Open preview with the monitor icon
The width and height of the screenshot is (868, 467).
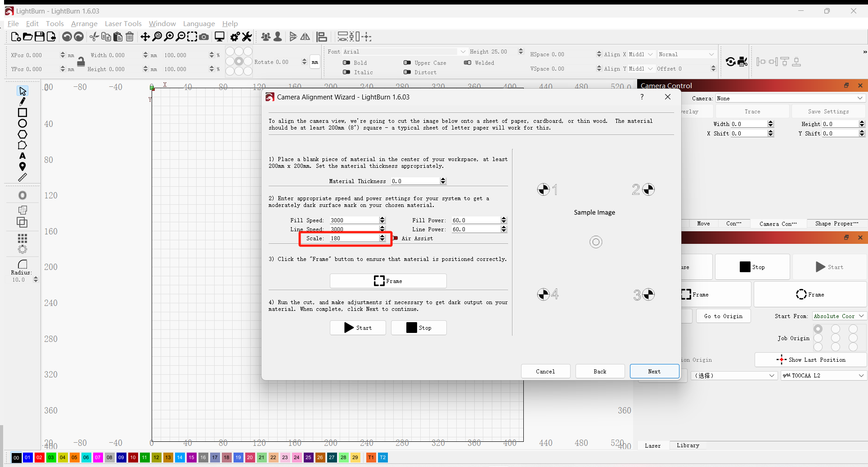pos(220,37)
